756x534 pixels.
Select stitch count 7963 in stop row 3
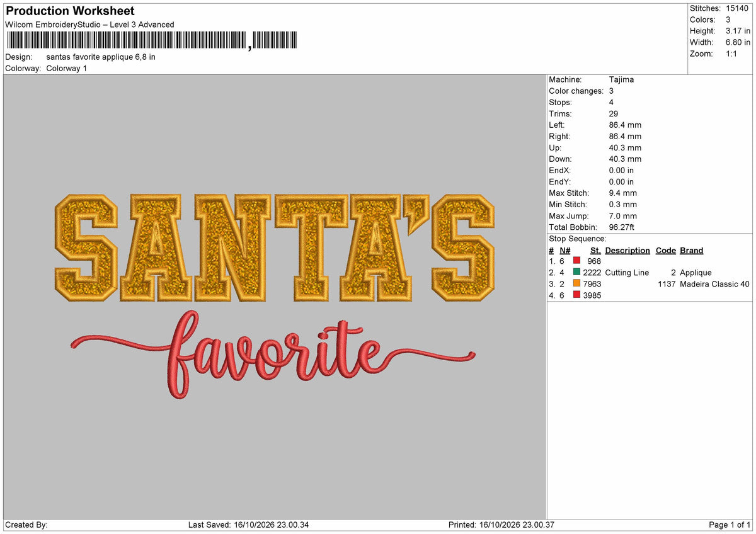(x=592, y=283)
